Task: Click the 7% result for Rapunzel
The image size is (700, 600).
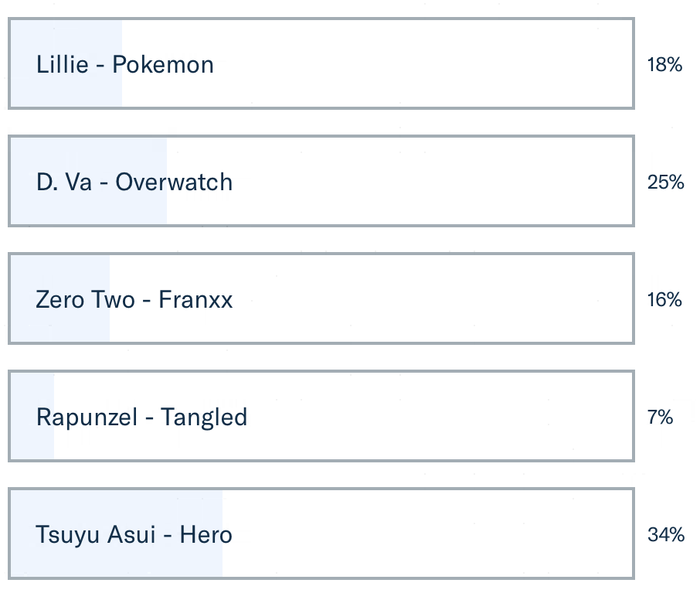Action: [660, 418]
